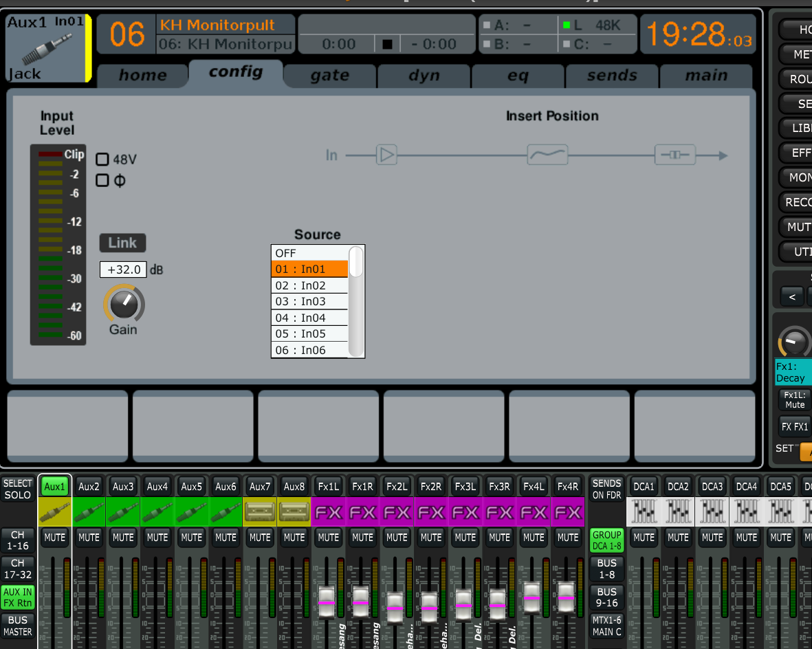Click the FX icon on the Fx3L strip

click(x=465, y=511)
